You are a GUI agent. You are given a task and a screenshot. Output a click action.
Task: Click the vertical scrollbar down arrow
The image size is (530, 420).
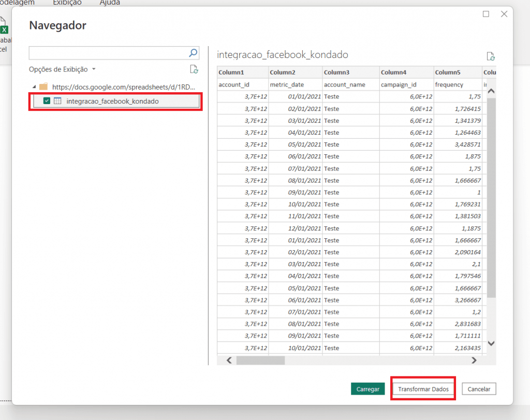pos(491,343)
